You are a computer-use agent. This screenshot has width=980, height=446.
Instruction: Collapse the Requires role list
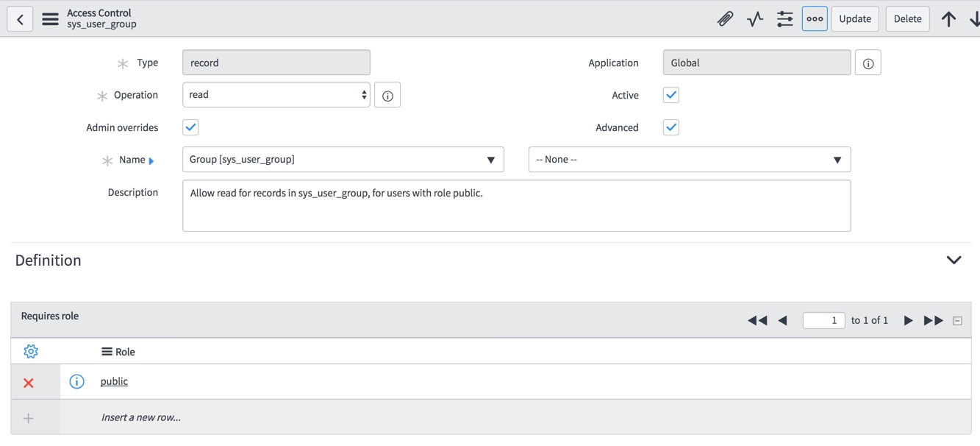point(957,321)
